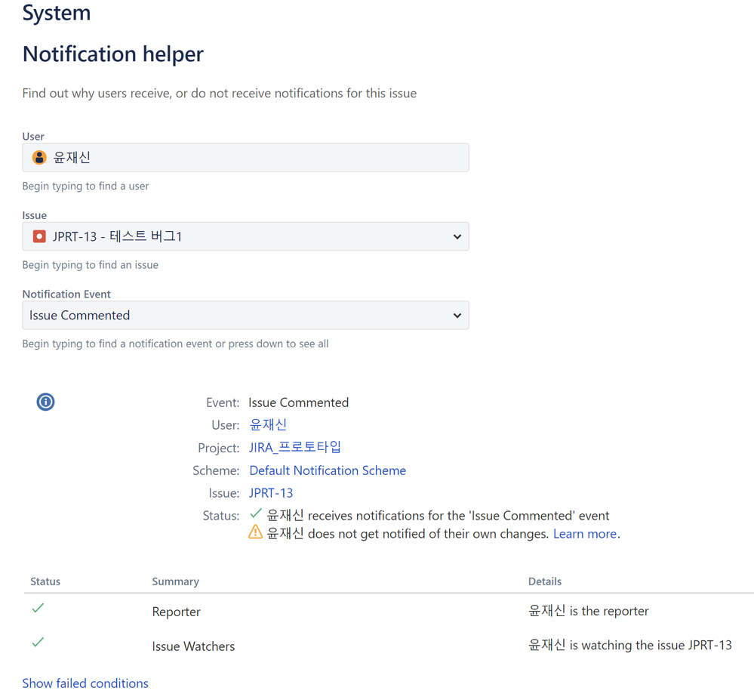Click the red bug issue type icon
This screenshot has height=700, width=754.
click(38, 236)
